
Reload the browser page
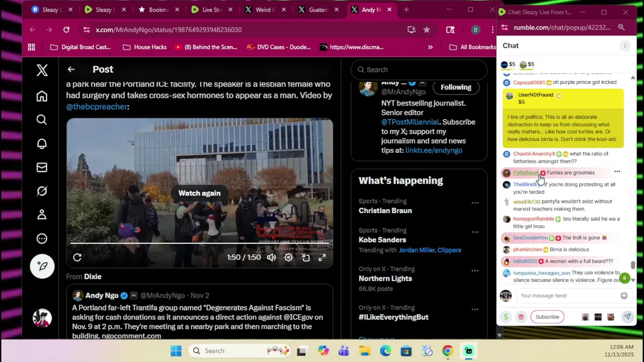tap(66, 30)
